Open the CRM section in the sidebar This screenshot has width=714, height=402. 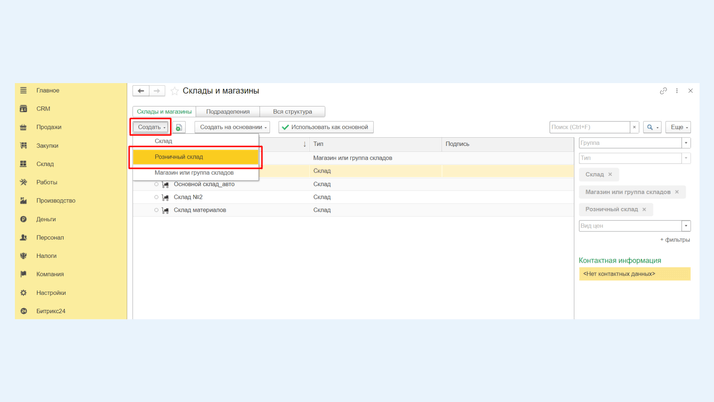pos(43,109)
